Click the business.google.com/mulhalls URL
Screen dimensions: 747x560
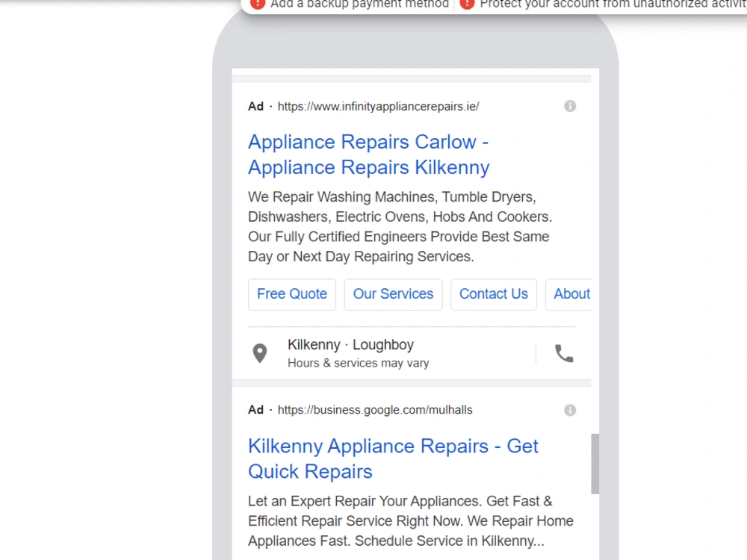tap(375, 410)
